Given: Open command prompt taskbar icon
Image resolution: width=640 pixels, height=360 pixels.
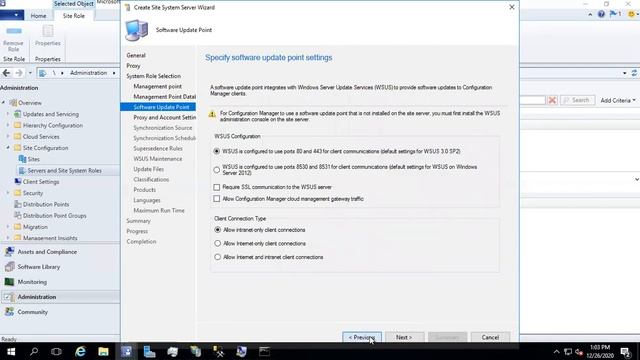Looking at the screenshot, I should [x=264, y=351].
